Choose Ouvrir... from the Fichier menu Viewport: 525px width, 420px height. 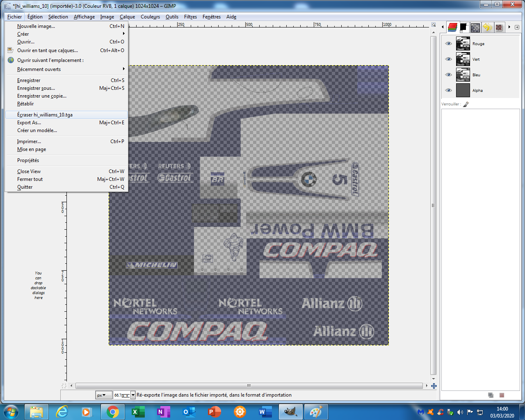(x=66, y=41)
